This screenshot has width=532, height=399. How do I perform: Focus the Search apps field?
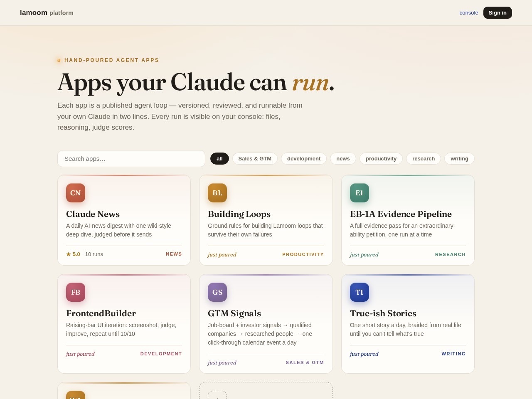tap(131, 158)
